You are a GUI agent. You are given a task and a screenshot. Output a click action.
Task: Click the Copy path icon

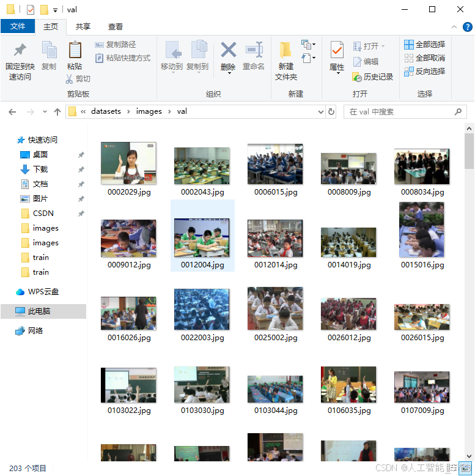pos(99,45)
